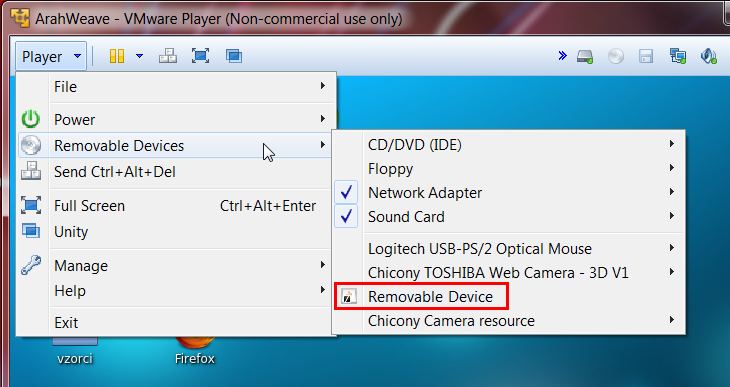Open the Player dropdown menu
The height and width of the screenshot is (387, 730).
click(x=51, y=56)
